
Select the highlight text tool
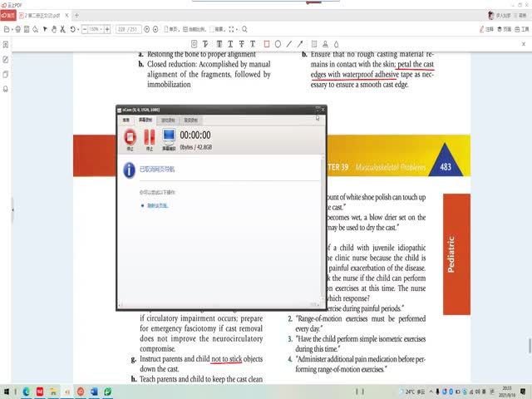(219, 44)
